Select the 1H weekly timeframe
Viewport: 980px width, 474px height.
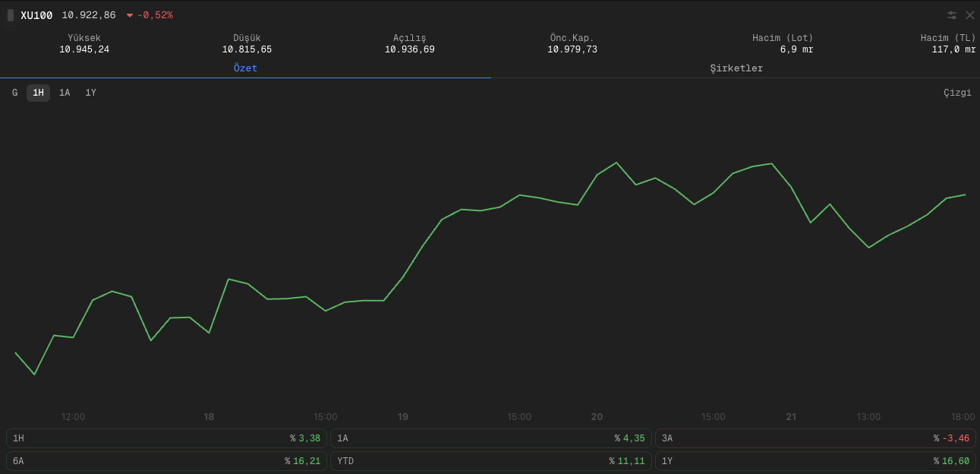tap(38, 93)
